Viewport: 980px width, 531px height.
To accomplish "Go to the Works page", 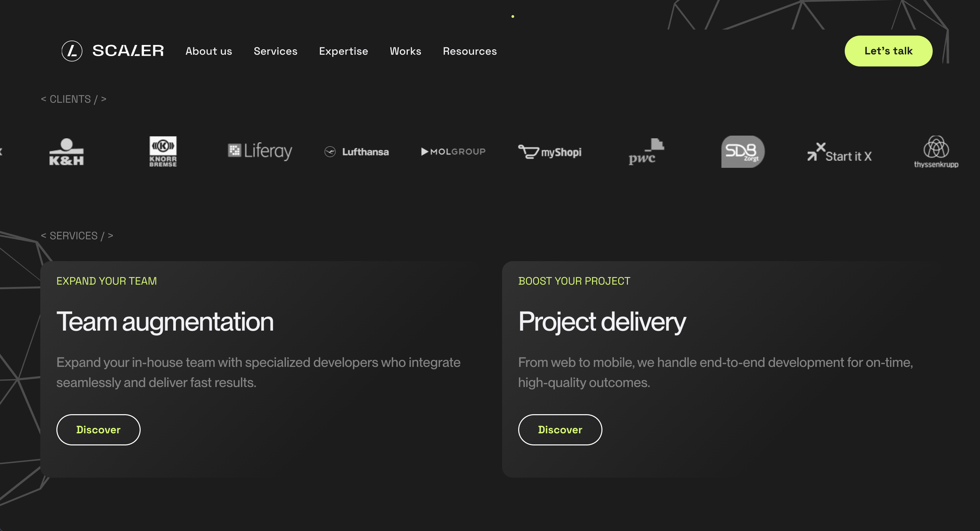I will (405, 51).
